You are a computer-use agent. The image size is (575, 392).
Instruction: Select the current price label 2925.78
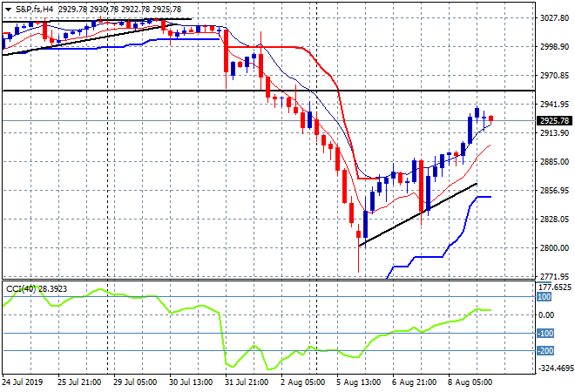554,120
